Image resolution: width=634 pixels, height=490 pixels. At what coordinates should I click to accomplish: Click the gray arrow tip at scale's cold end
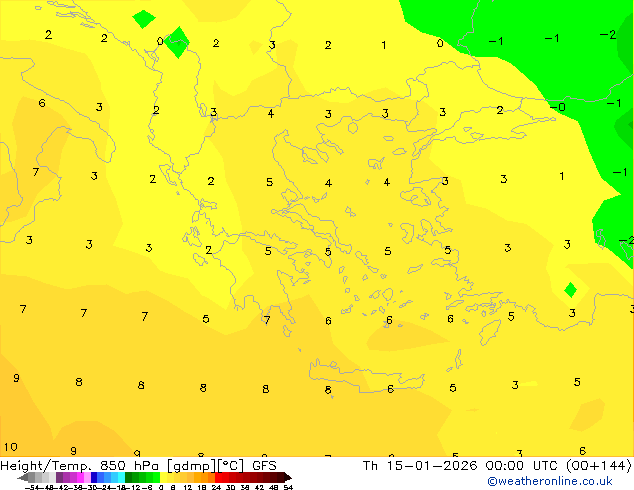pyautogui.click(x=22, y=477)
